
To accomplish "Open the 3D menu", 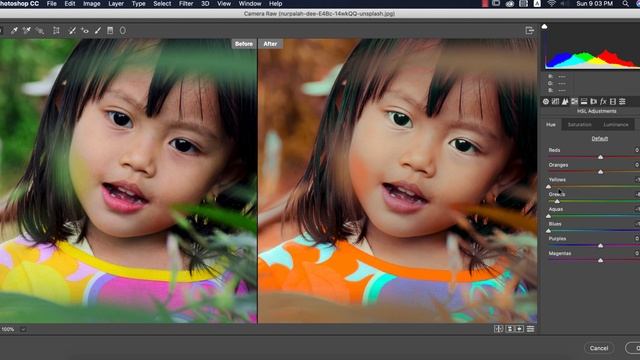I will pos(205,4).
